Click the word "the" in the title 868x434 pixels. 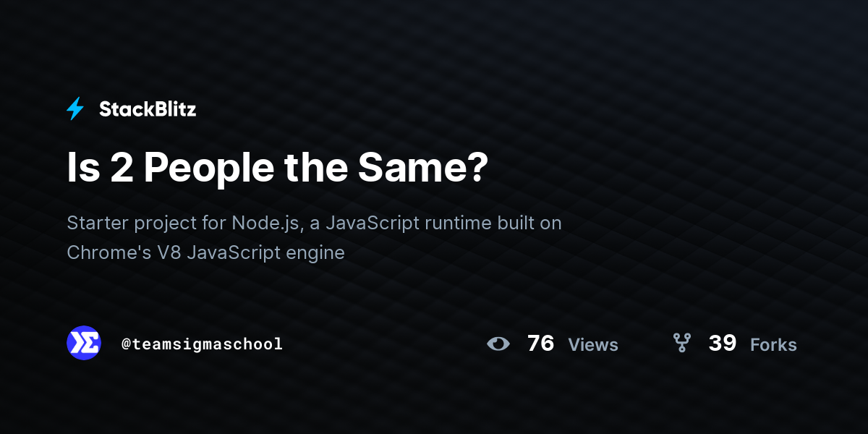coord(315,168)
